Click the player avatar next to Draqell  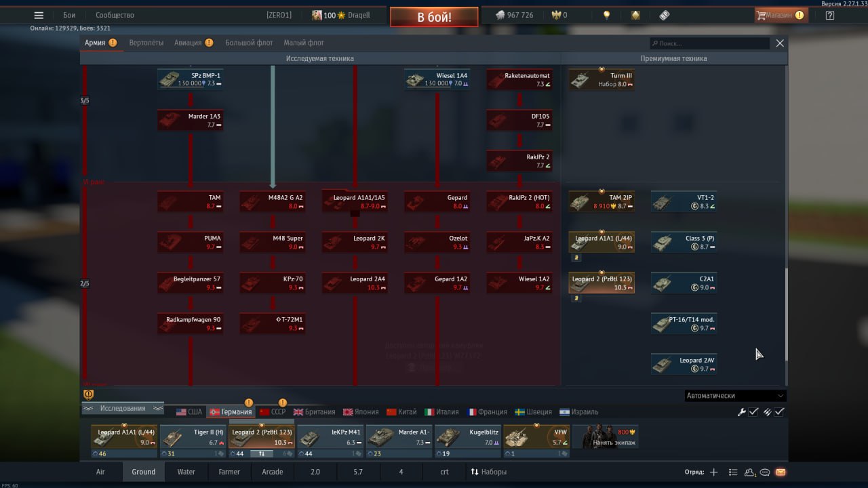[317, 15]
